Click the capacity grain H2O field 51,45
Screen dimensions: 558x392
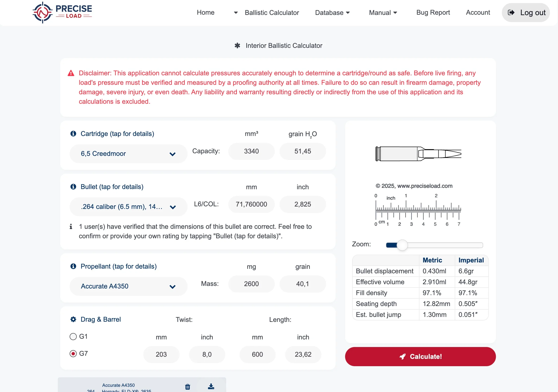tap(303, 151)
